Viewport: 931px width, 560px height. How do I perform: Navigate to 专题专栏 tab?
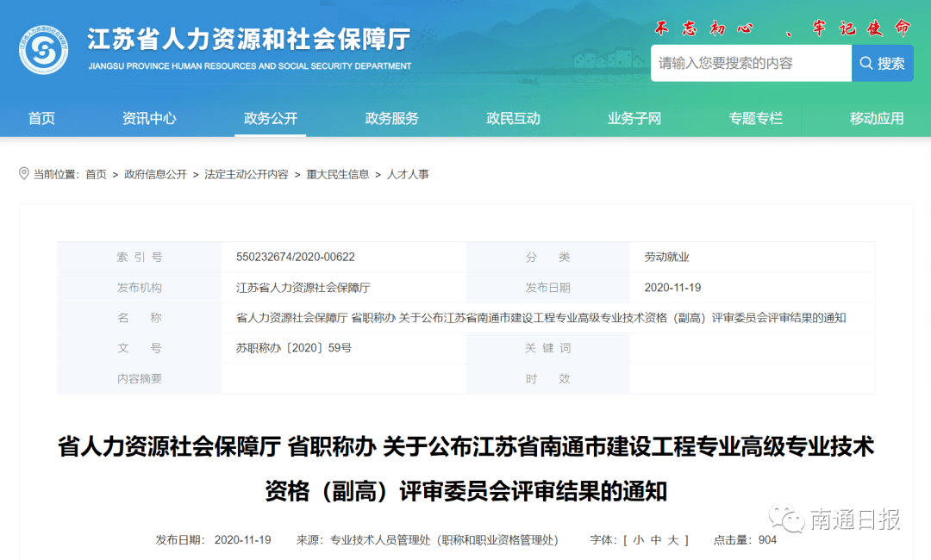pos(756,119)
